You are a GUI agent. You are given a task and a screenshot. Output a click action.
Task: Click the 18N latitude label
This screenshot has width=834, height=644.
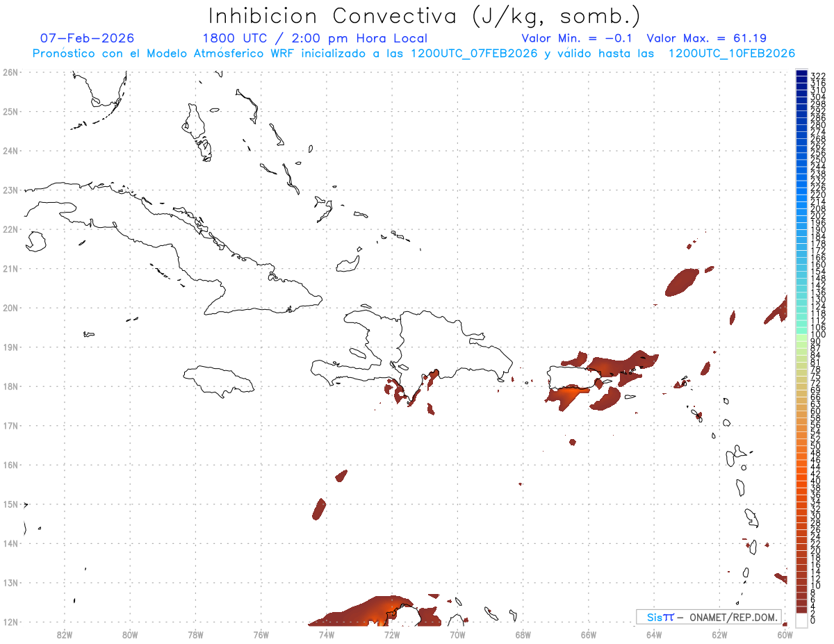(x=10, y=386)
